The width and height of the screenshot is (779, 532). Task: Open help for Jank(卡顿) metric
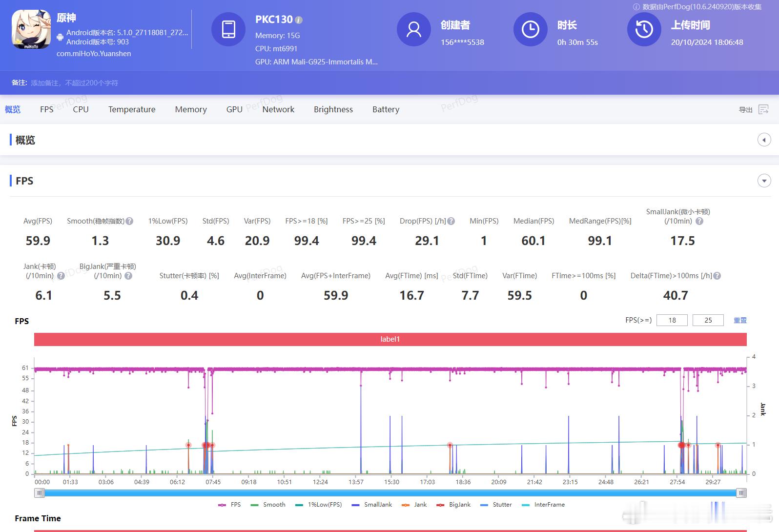61,276
